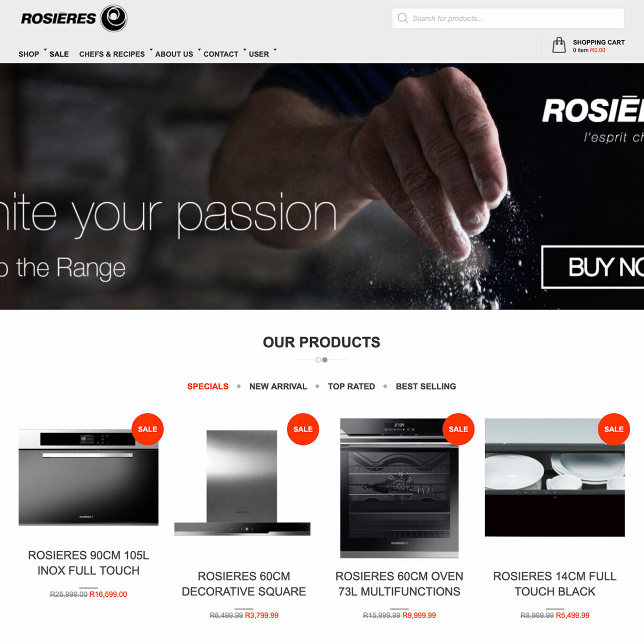Expand the CHEFS & RECIPES dropdown
The height and width of the screenshot is (644, 644).
coord(151,49)
